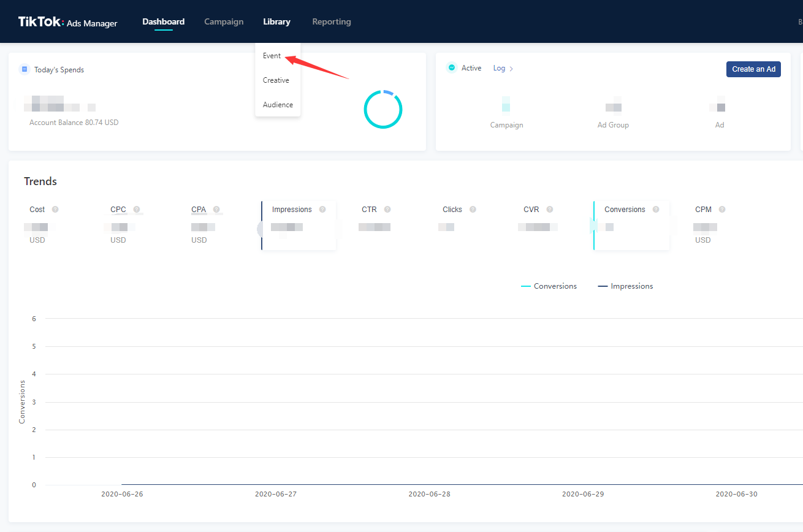Click the CVR help icon
The image size is (803, 532).
[550, 210]
